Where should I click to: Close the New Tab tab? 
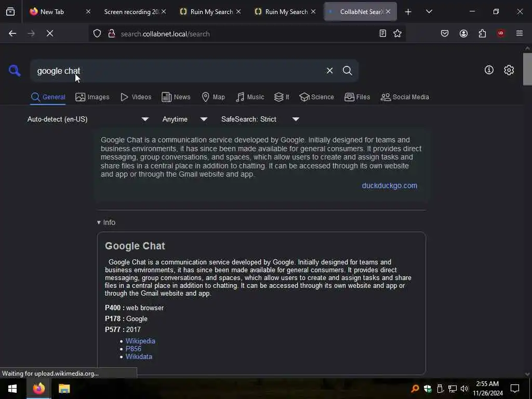(88, 11)
